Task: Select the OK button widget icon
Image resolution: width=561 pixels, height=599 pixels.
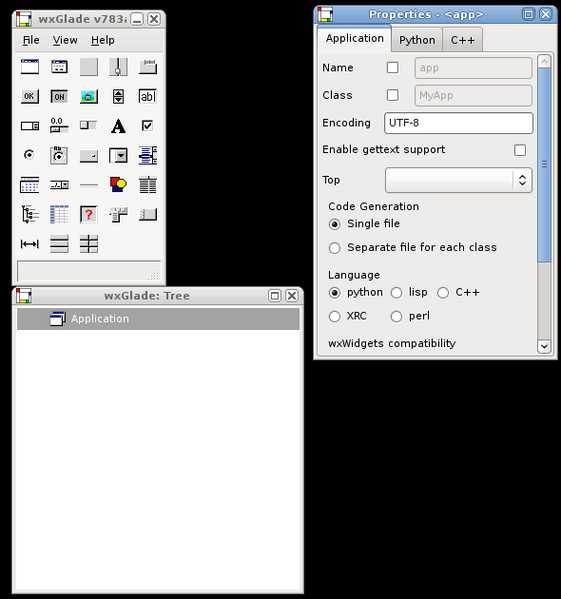Action: click(29, 96)
